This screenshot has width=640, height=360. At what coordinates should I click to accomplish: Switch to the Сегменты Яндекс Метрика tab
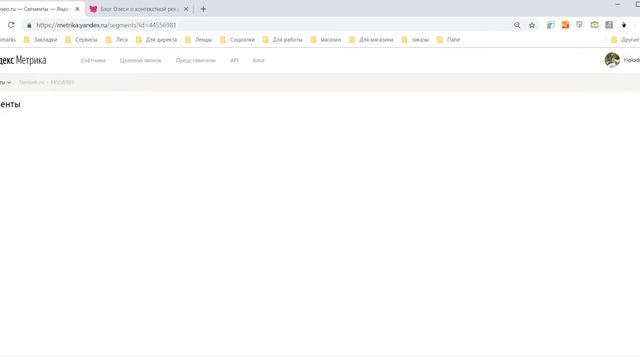pyautogui.click(x=35, y=9)
